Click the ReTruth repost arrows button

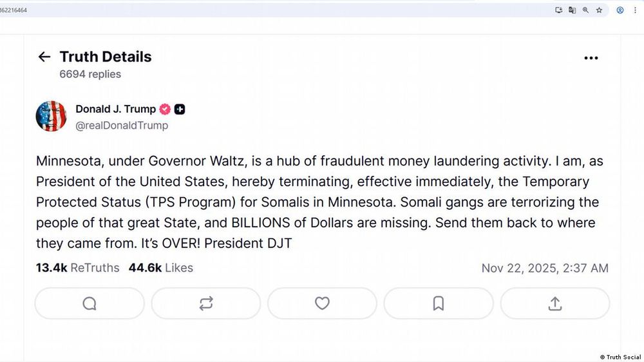tap(206, 303)
